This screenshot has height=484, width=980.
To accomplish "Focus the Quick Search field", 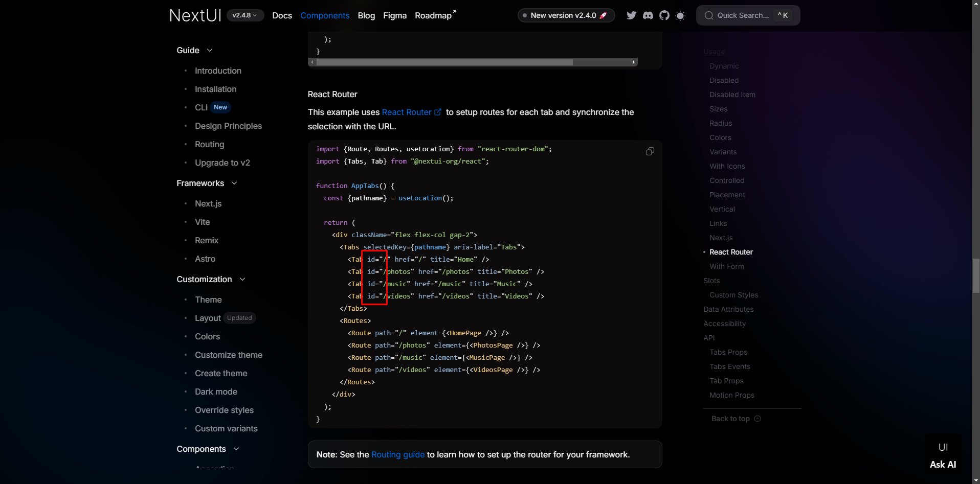I will pos(748,15).
